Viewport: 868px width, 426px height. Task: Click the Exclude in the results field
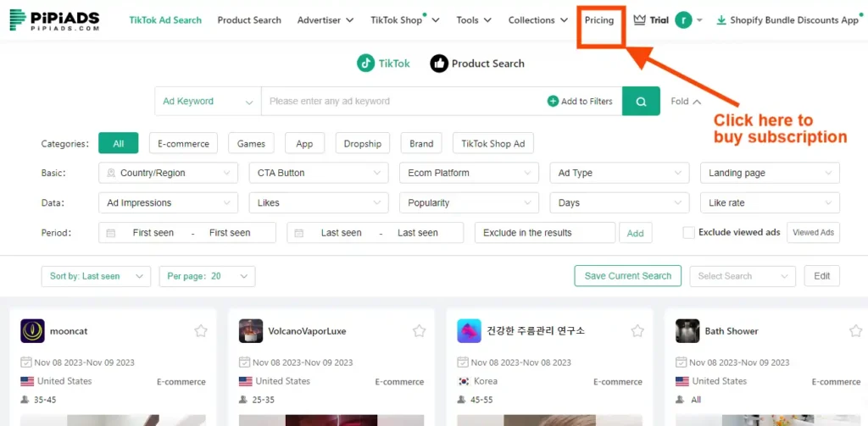545,233
